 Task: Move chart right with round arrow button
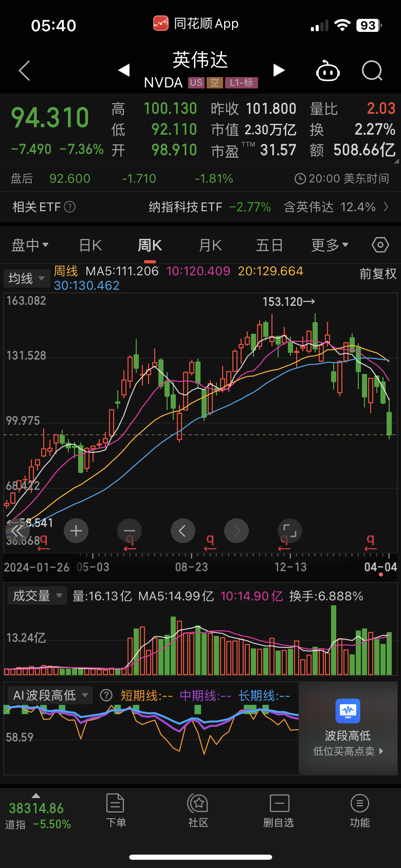click(x=236, y=531)
